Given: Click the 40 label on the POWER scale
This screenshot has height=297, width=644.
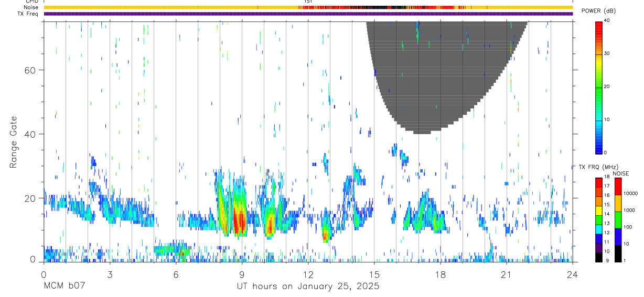Looking at the screenshot, I should point(607,20).
